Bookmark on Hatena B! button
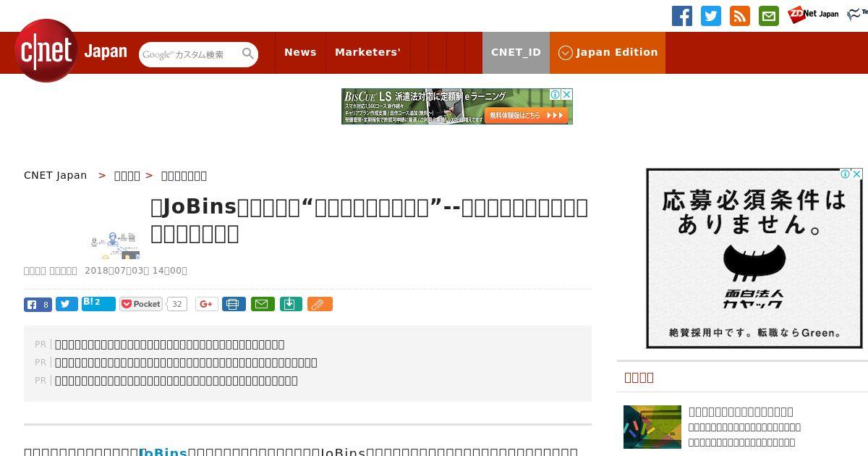 (x=98, y=303)
